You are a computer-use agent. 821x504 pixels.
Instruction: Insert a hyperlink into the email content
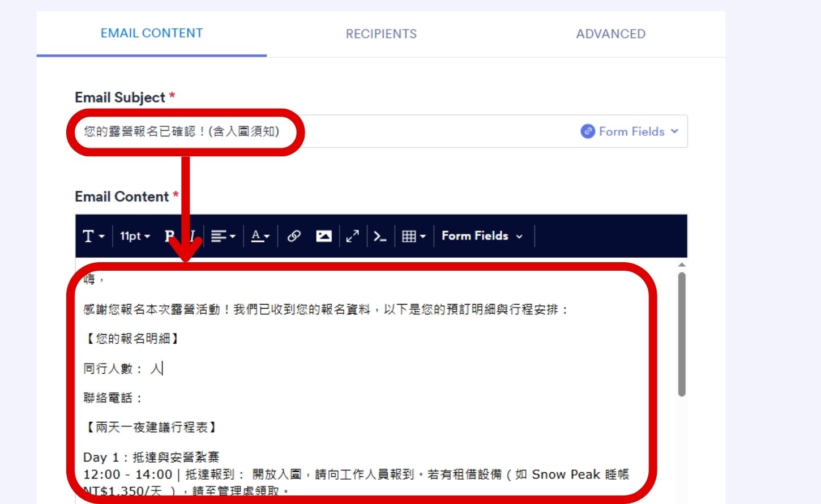point(294,236)
